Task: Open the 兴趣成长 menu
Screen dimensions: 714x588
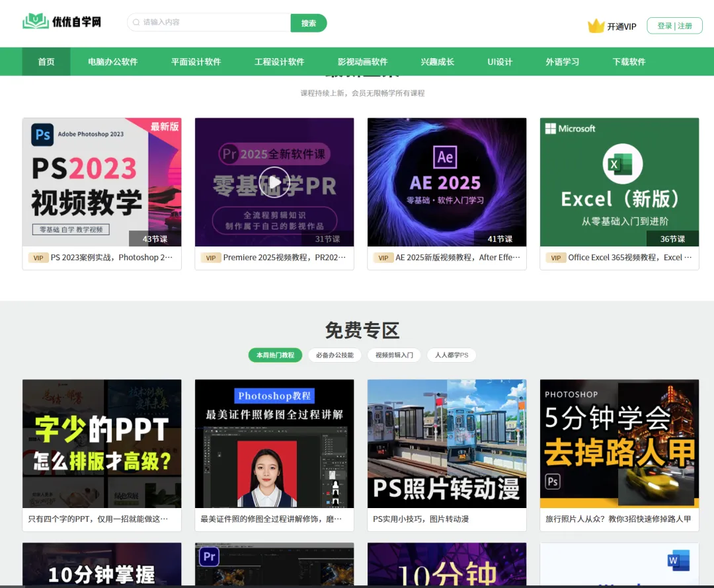Action: (x=437, y=61)
